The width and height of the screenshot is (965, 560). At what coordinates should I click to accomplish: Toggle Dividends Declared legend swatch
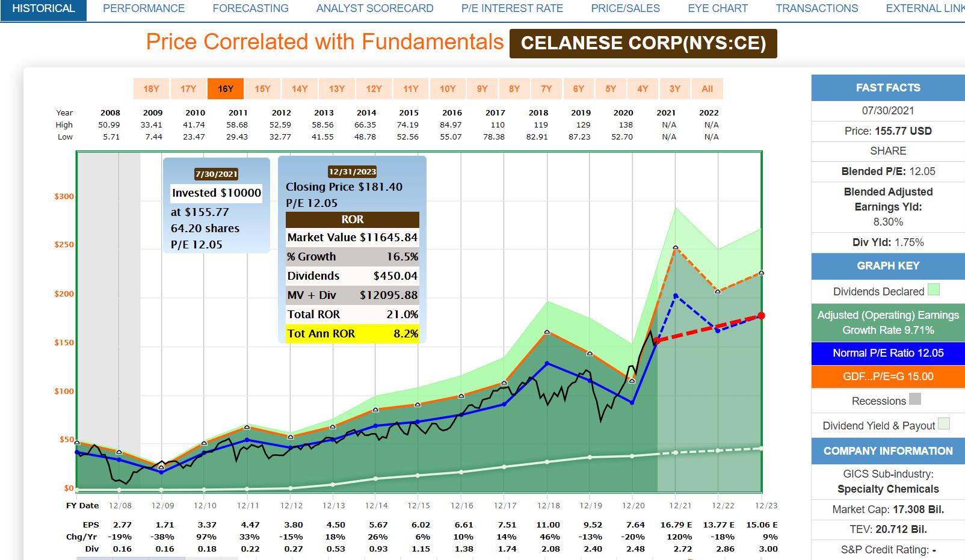pos(934,290)
